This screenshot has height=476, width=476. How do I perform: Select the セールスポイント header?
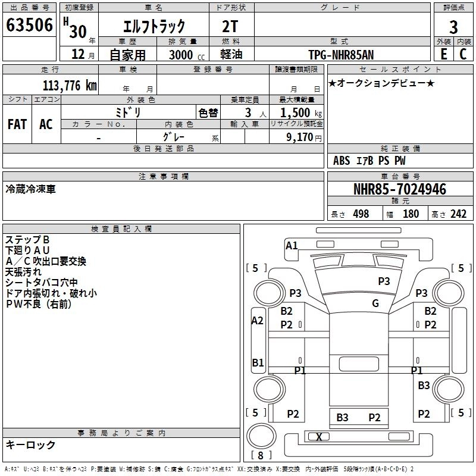point(400,69)
